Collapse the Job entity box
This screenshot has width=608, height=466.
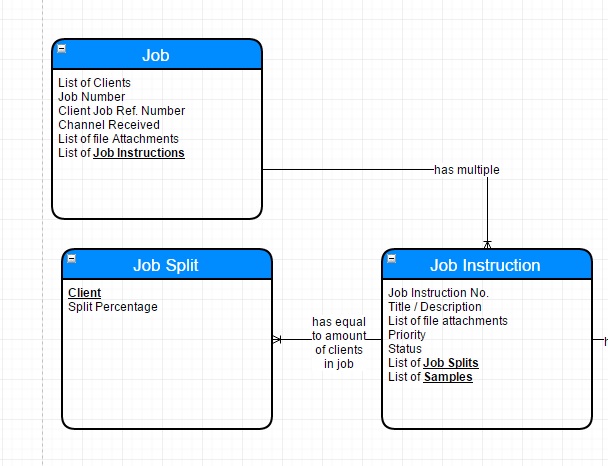tap(62, 49)
